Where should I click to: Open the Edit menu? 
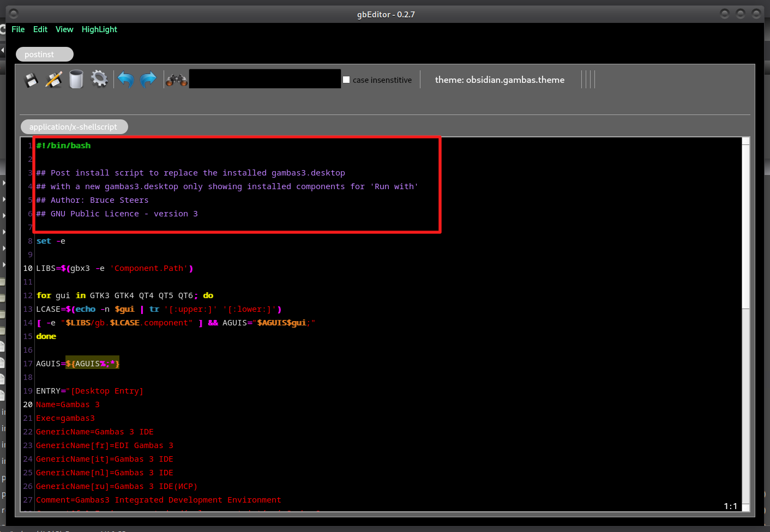tap(40, 29)
